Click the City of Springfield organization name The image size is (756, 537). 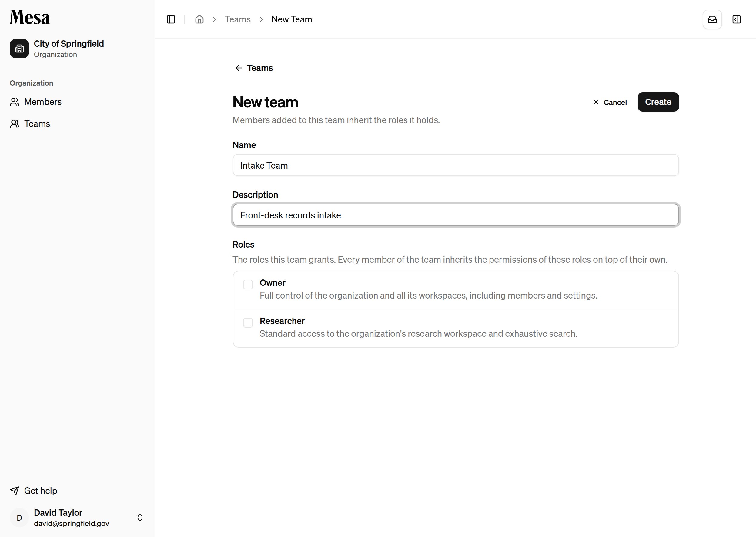point(69,44)
